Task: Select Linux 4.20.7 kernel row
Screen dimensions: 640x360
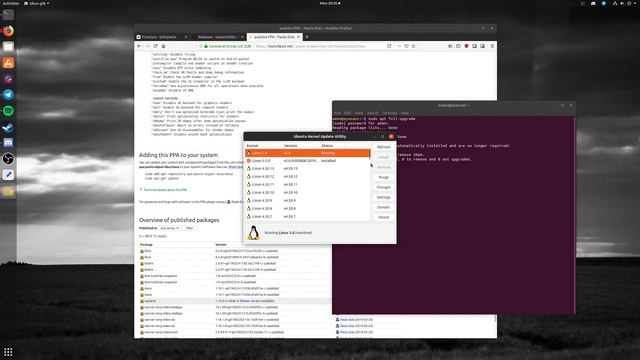Action: 307,216
